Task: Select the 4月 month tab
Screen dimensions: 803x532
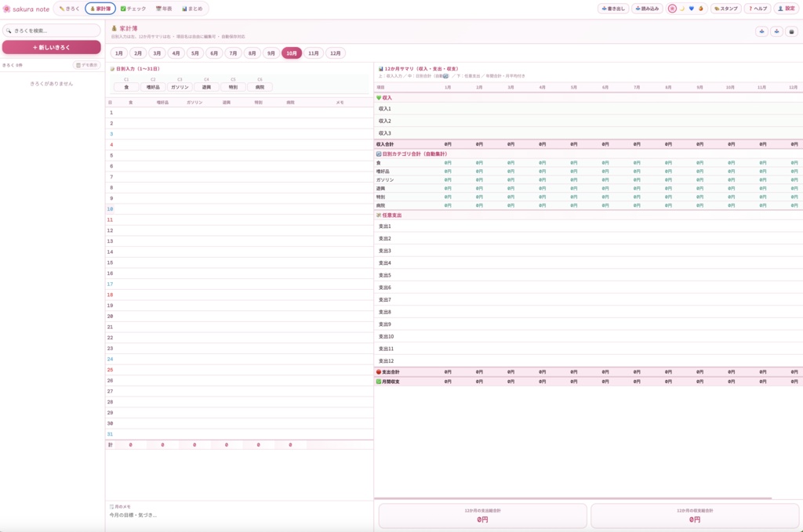Action: [x=176, y=53]
